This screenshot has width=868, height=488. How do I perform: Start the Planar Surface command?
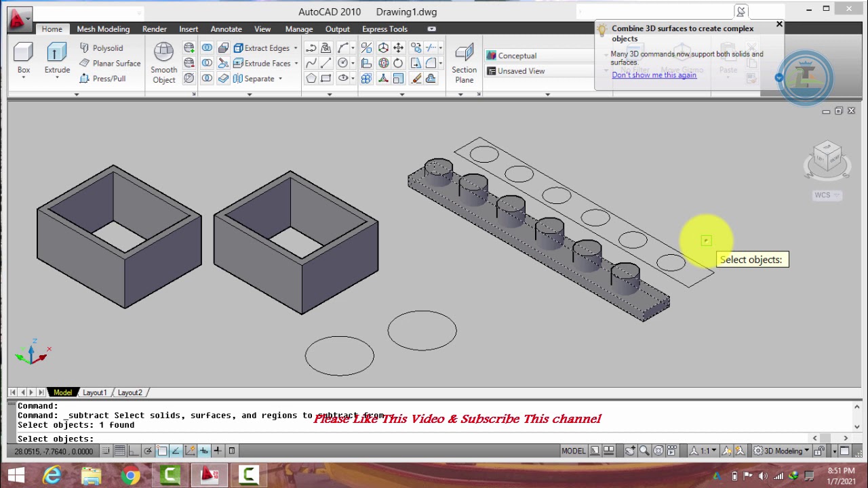pos(109,63)
